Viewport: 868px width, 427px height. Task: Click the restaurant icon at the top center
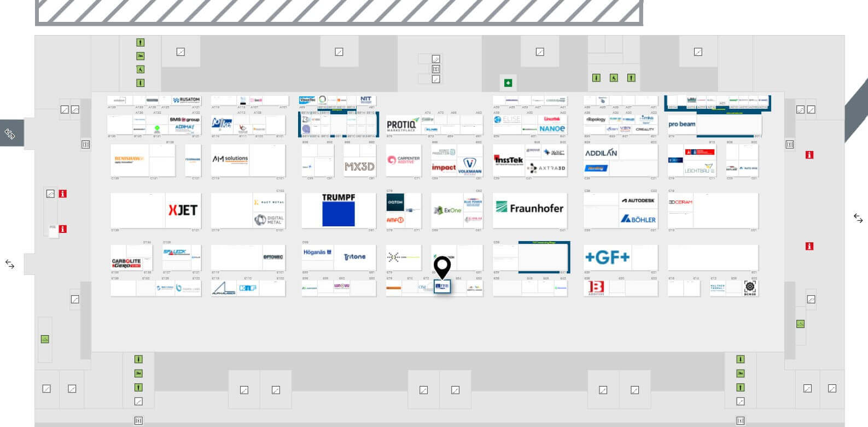click(436, 69)
